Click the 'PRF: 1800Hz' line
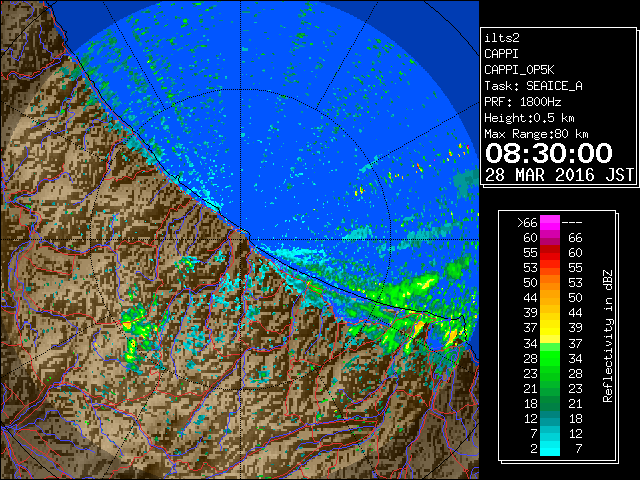 click(523, 102)
